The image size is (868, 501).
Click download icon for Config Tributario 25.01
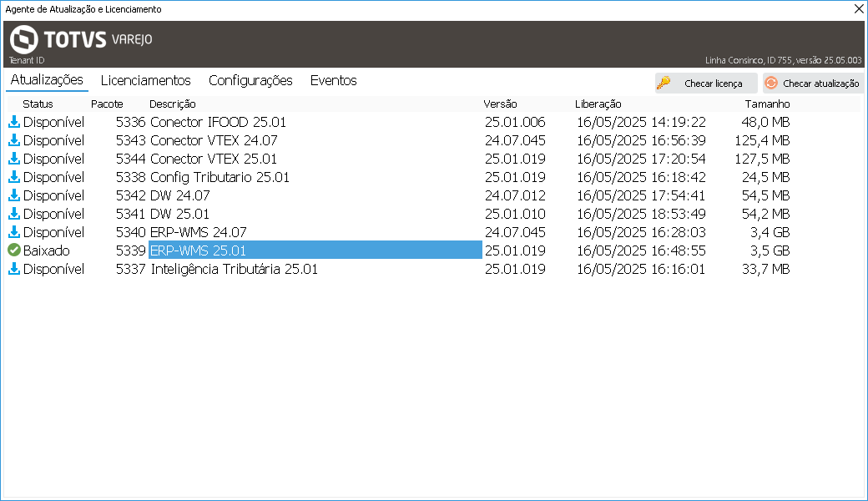(x=14, y=176)
